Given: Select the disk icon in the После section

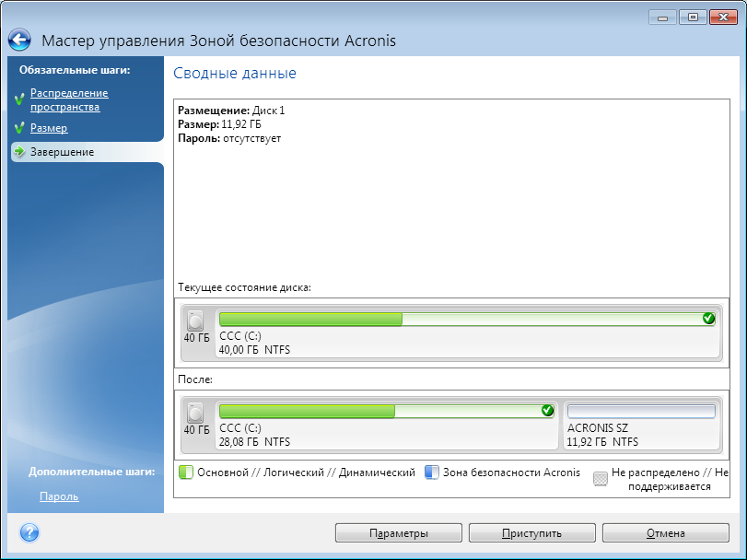Looking at the screenshot, I should click(195, 413).
